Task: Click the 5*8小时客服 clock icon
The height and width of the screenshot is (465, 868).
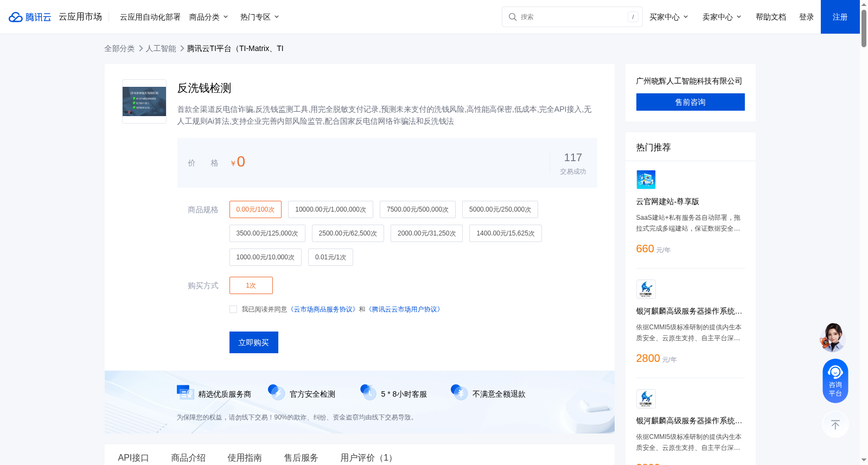Action: point(368,392)
